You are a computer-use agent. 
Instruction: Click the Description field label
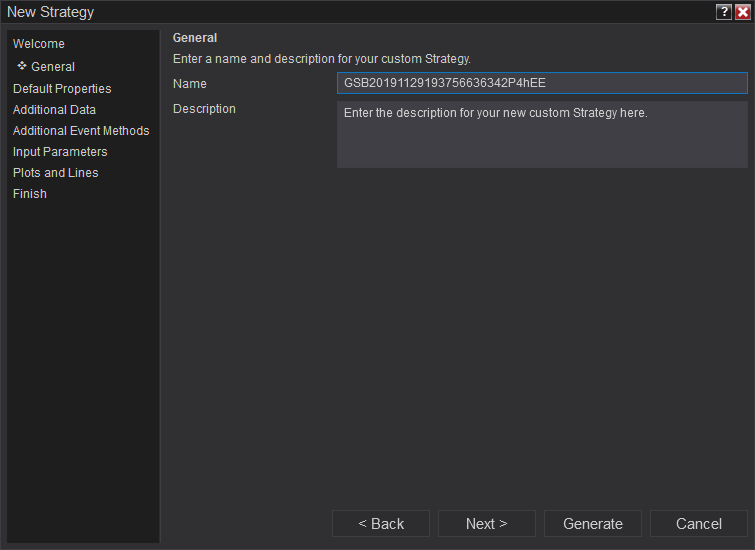[204, 109]
